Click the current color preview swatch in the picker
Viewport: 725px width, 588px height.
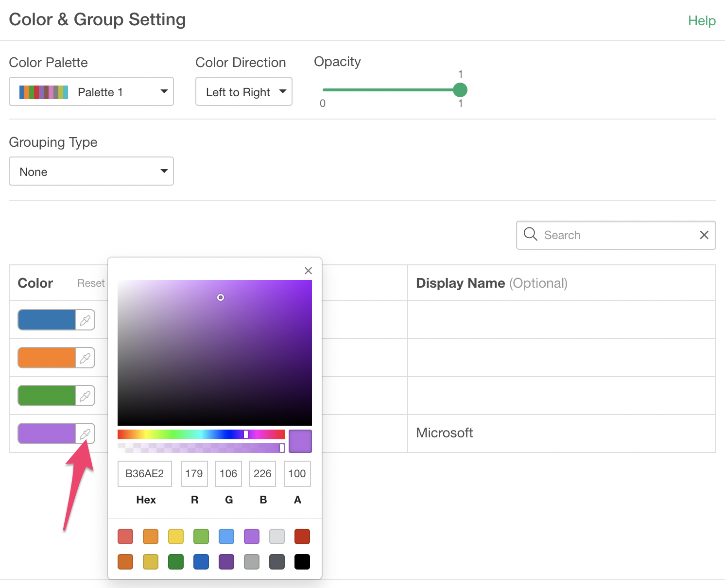(x=300, y=441)
